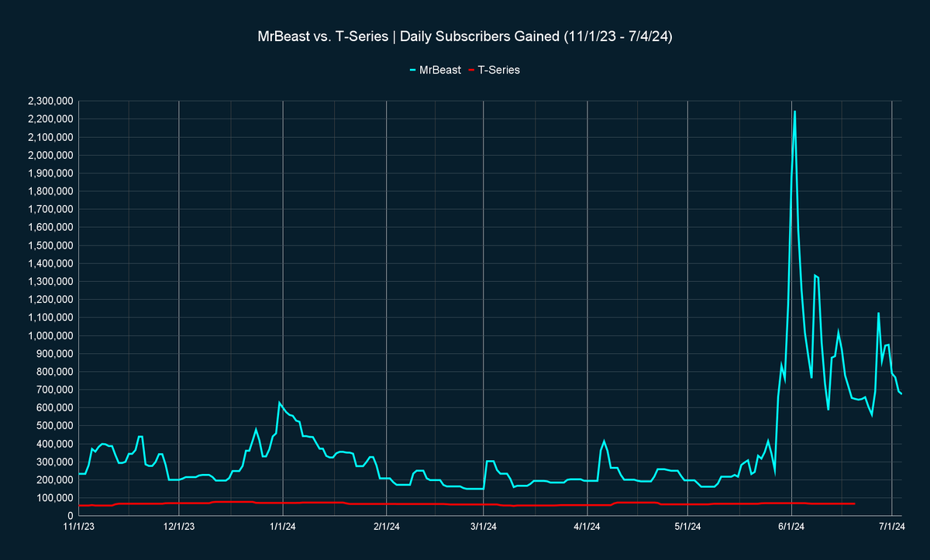
Task: Click the 100,000 y-axis label
Action: tap(55, 498)
